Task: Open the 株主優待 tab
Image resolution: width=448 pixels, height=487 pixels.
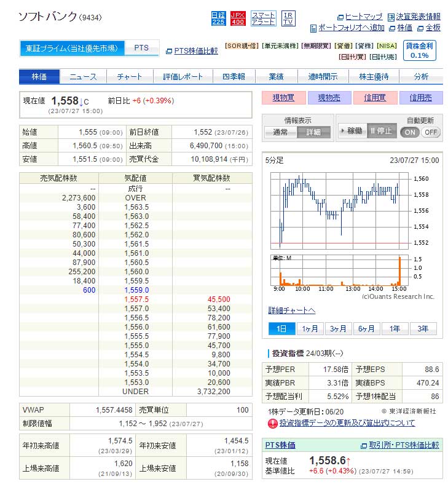Action: coord(374,76)
